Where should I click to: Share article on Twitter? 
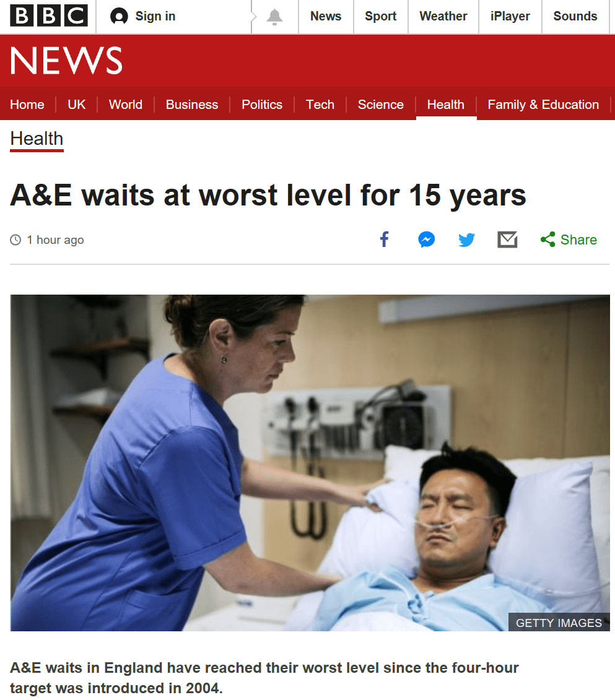(x=467, y=240)
